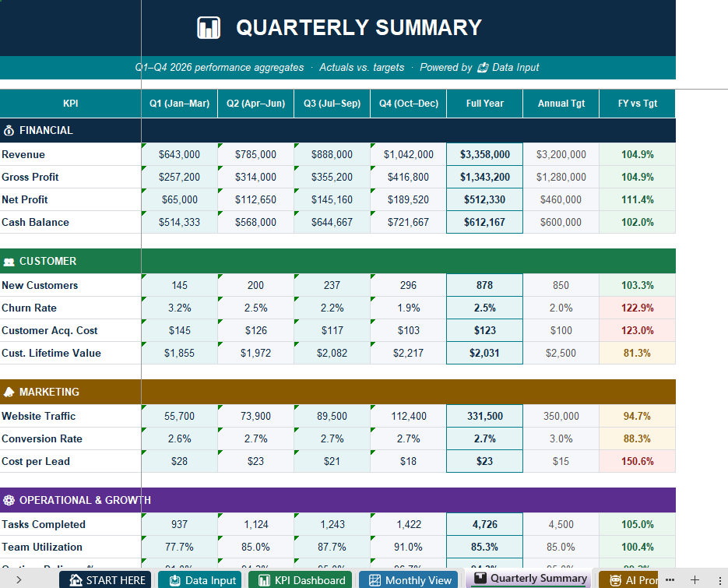Click the people icon in Customer header
This screenshot has height=588, width=728.
pos(9,262)
